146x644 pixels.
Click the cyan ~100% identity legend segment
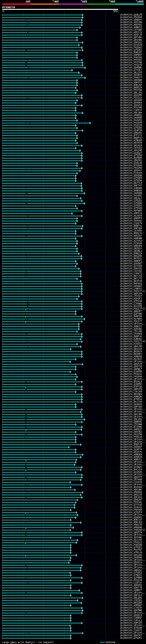130,4
